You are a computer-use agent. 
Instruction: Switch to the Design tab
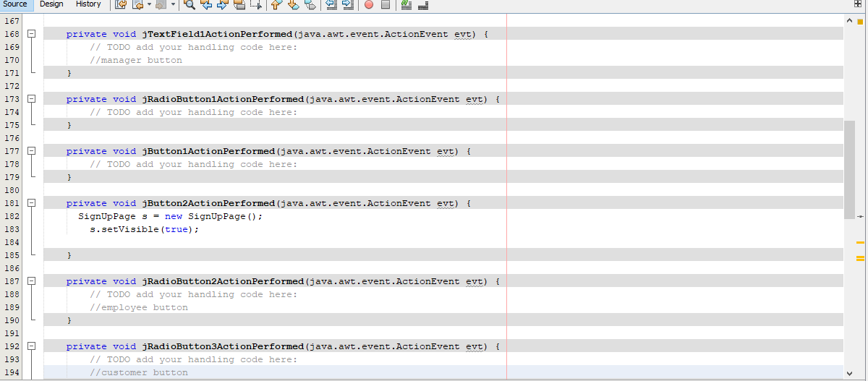point(51,4)
